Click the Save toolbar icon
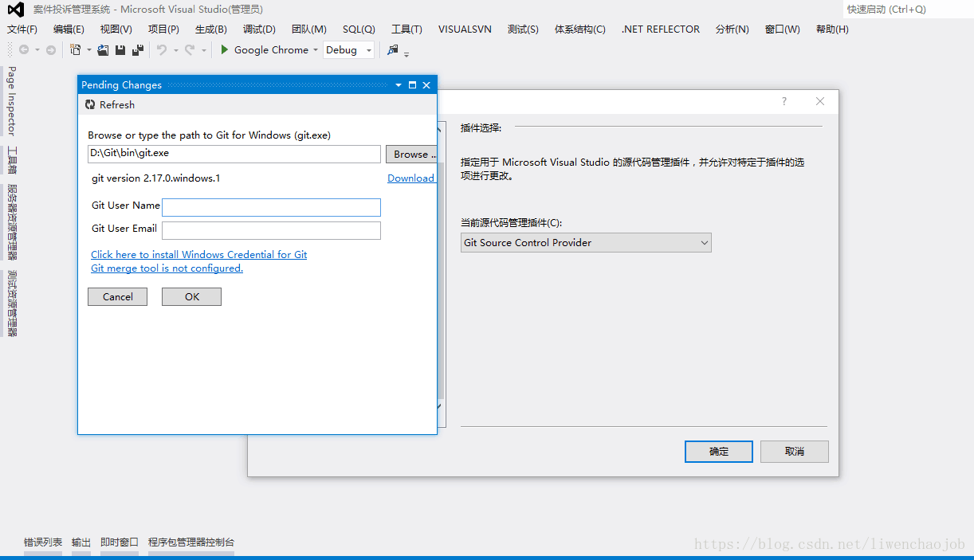Image resolution: width=974 pixels, height=560 pixels. 120,50
